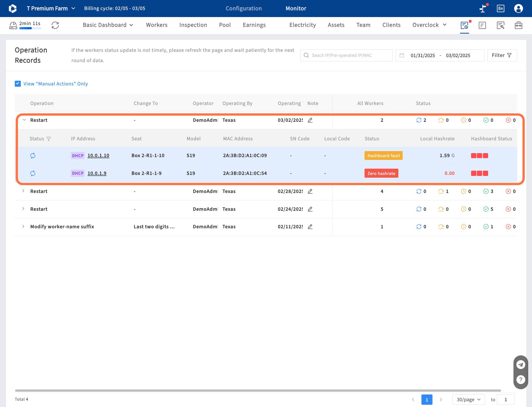532x407 pixels.
Task: Click success count icon in 02/24 row
Action: pyautogui.click(x=486, y=209)
